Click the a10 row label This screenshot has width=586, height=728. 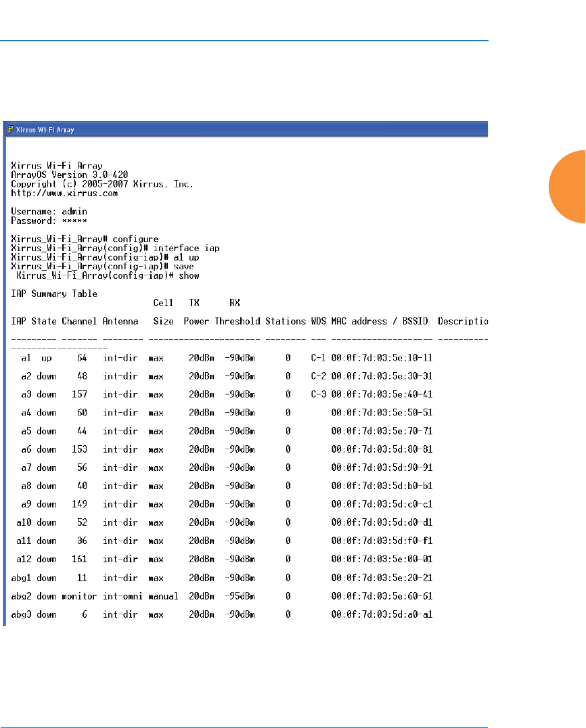[24, 523]
